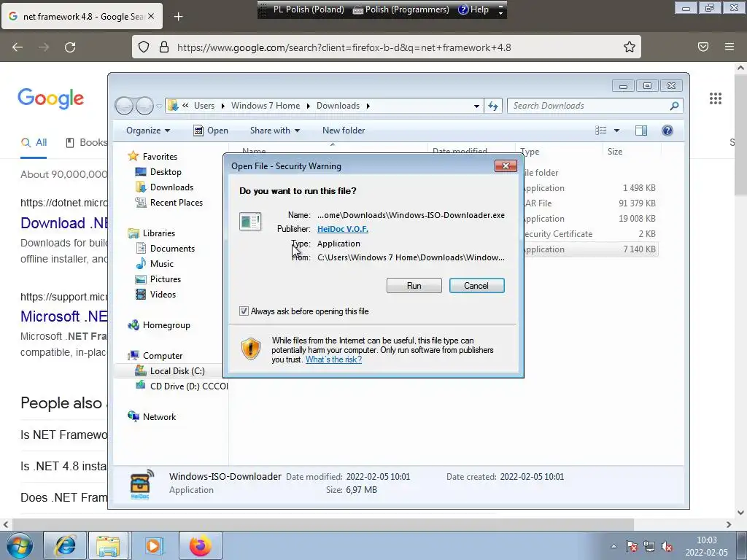Uncheck Always ask before opening this file
Screen dimensions: 747x560
point(244,311)
